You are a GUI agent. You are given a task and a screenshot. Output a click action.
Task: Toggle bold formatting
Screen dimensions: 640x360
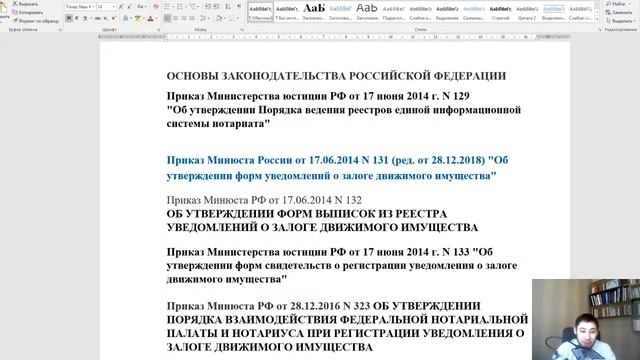coord(69,18)
